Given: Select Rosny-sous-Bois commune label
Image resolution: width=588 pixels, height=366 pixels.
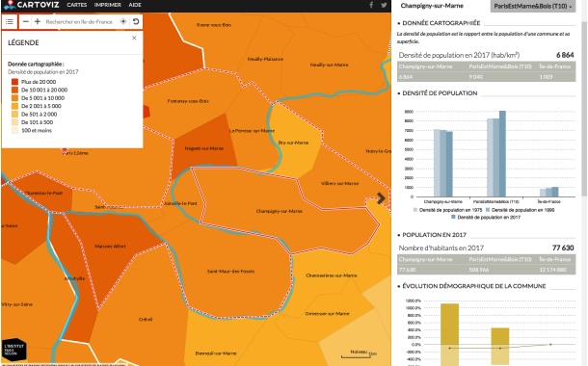Looking at the screenshot, I should coord(214,25).
